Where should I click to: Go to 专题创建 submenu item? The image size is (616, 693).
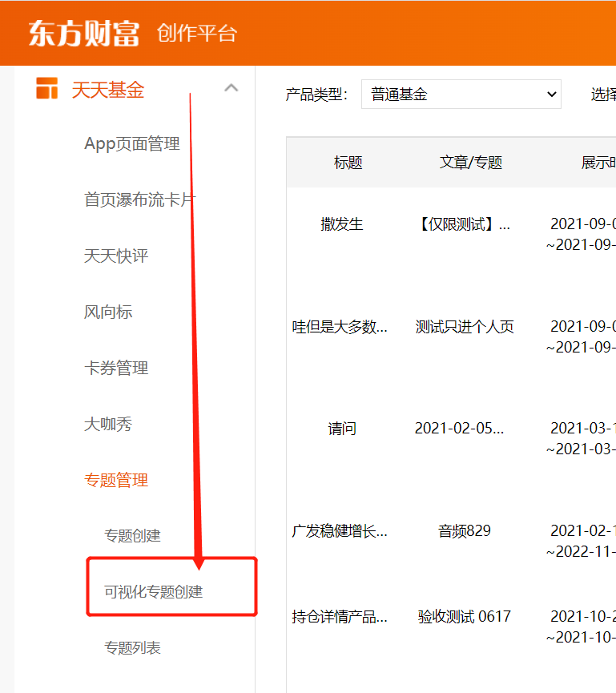click(x=132, y=536)
